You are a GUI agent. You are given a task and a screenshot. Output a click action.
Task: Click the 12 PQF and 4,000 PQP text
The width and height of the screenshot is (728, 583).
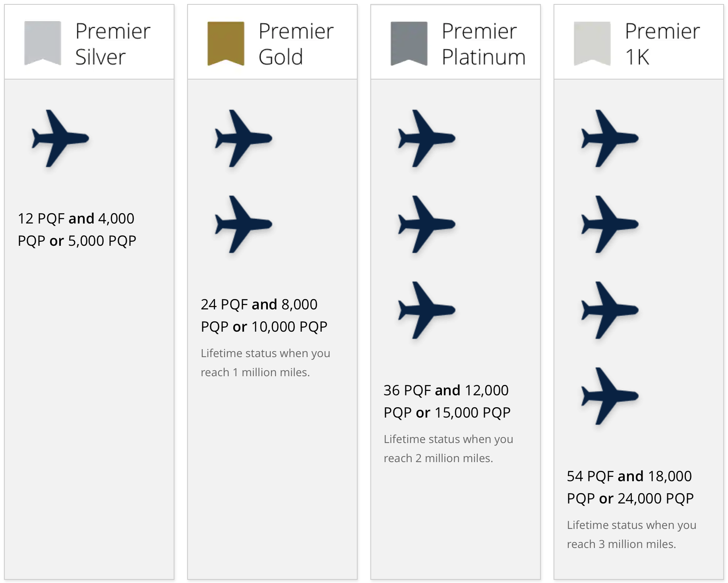77,229
